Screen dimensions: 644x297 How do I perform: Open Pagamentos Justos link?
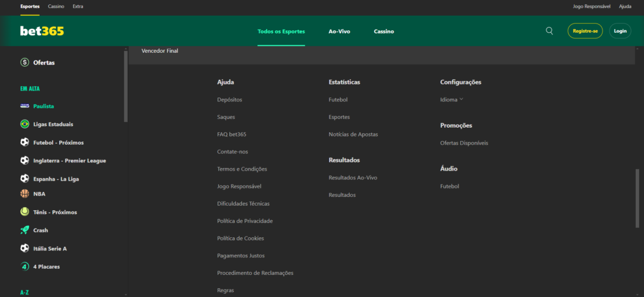[x=241, y=255]
